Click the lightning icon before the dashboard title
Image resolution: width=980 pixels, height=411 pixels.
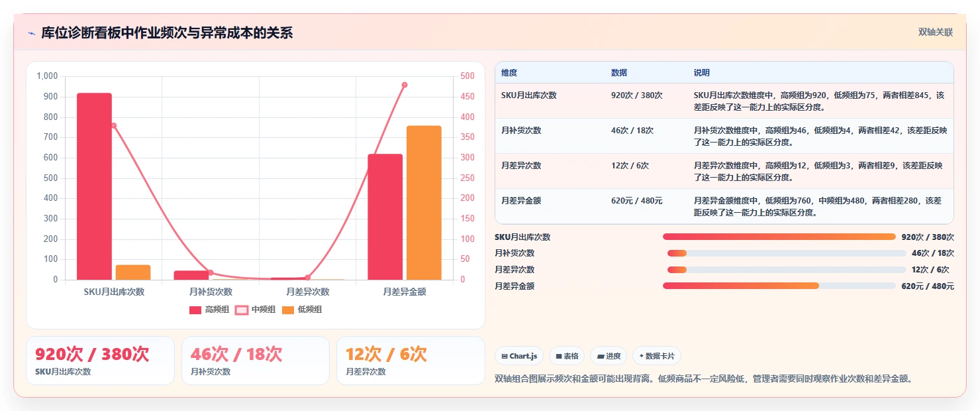pos(32,32)
